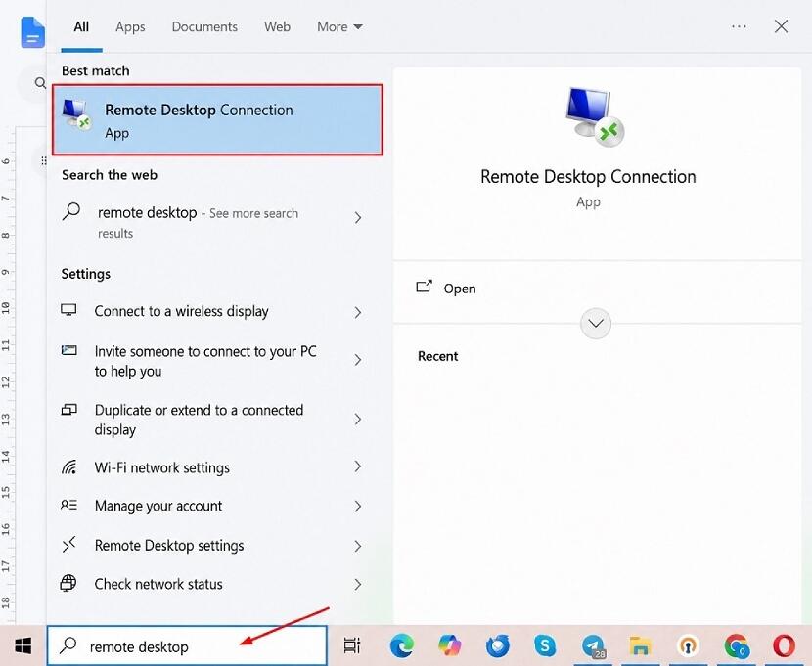
Task: Expand arrow next to Duplicate or extend display
Action: 358,420
